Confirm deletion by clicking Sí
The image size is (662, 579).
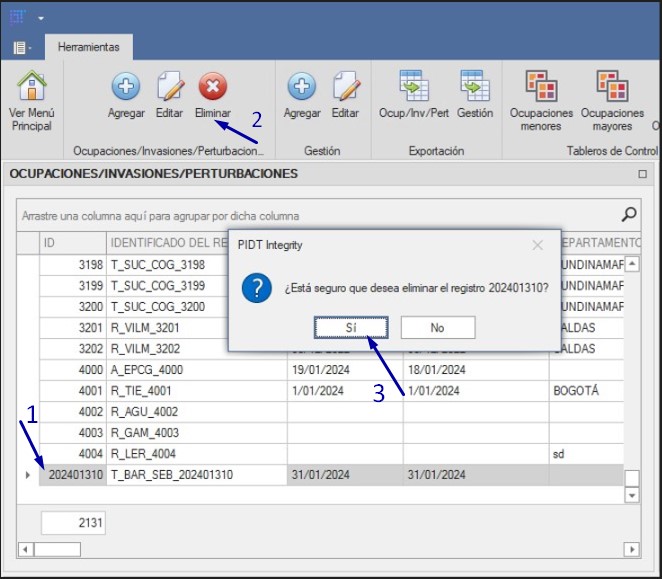coord(350,327)
